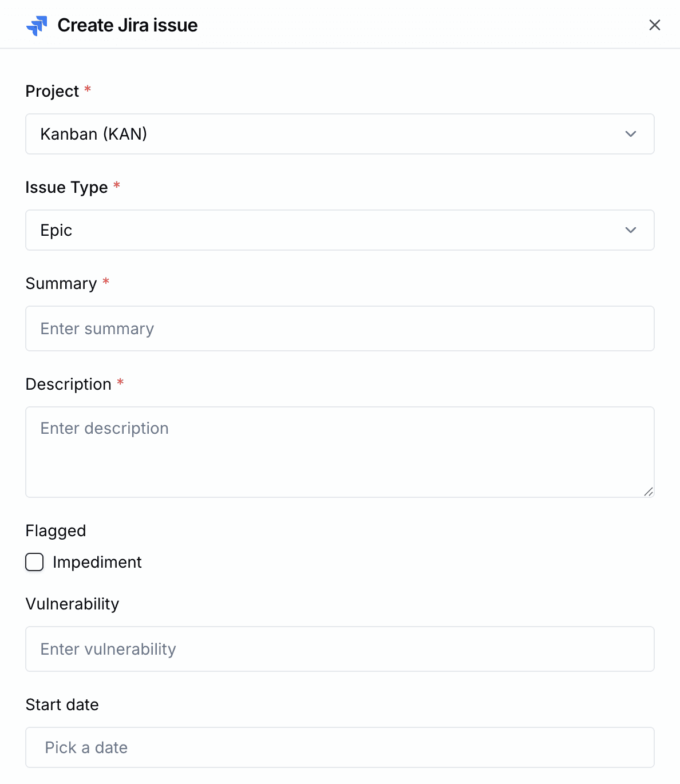
Task: Click the Jira logo icon
Action: pyautogui.click(x=37, y=25)
